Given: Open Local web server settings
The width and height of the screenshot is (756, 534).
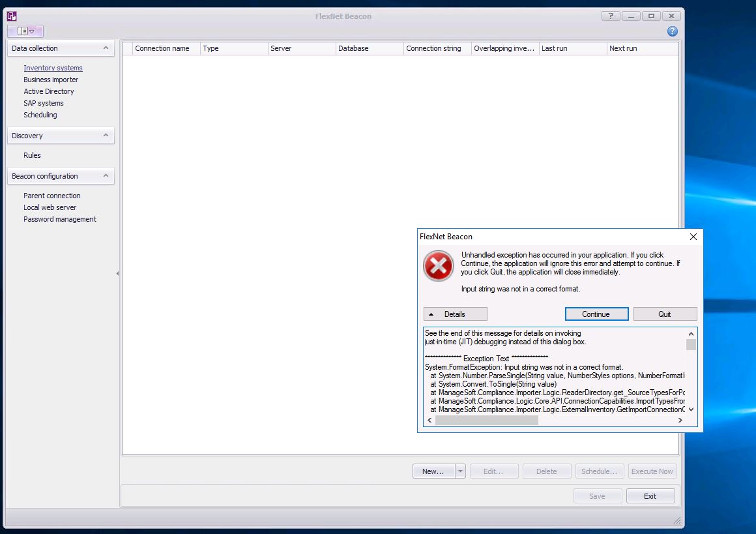Looking at the screenshot, I should click(x=50, y=207).
